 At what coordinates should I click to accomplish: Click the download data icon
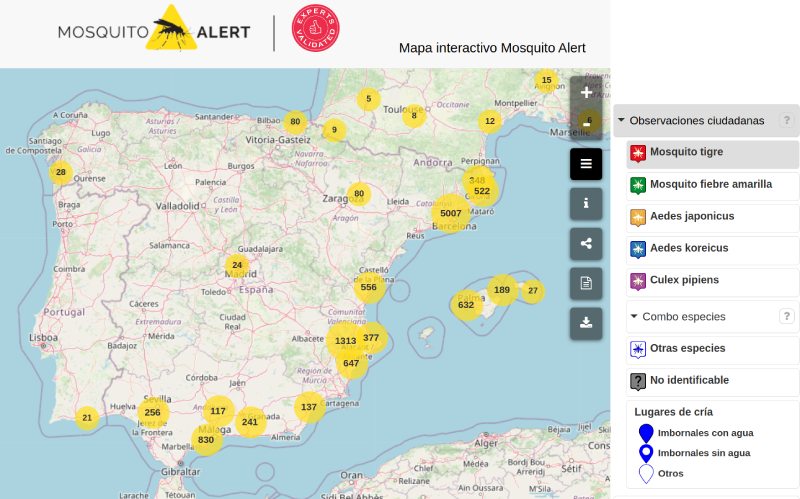(586, 323)
